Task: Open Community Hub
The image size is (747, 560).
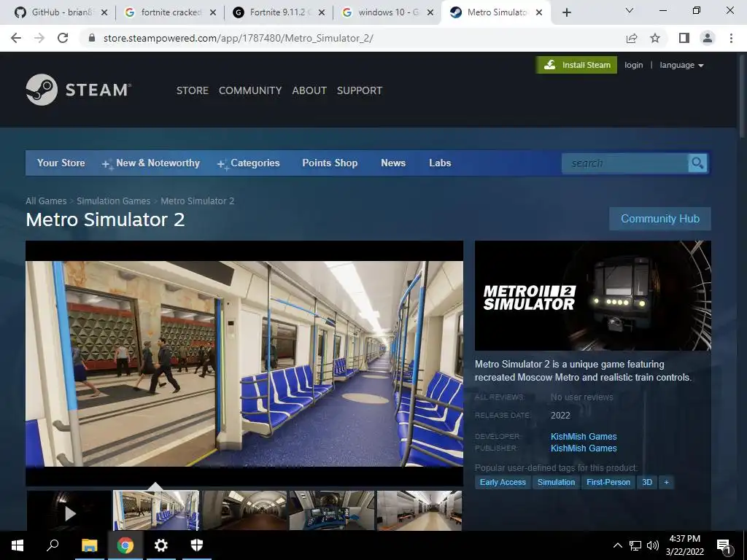Action: [659, 219]
